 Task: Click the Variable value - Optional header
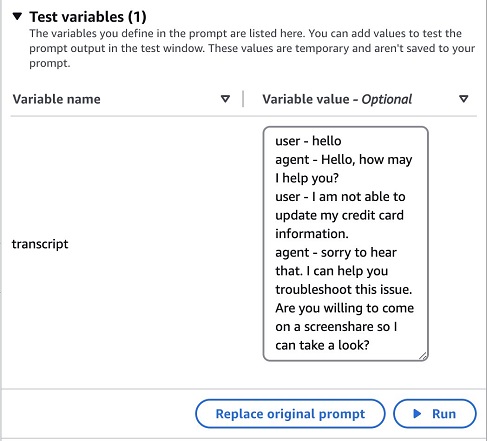click(337, 99)
